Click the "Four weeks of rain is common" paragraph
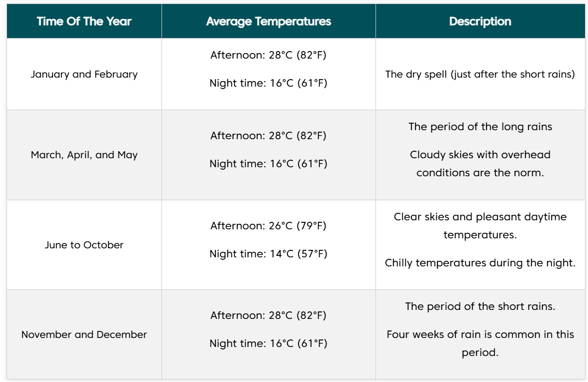Image resolution: width=588 pixels, height=382 pixels. (x=480, y=343)
